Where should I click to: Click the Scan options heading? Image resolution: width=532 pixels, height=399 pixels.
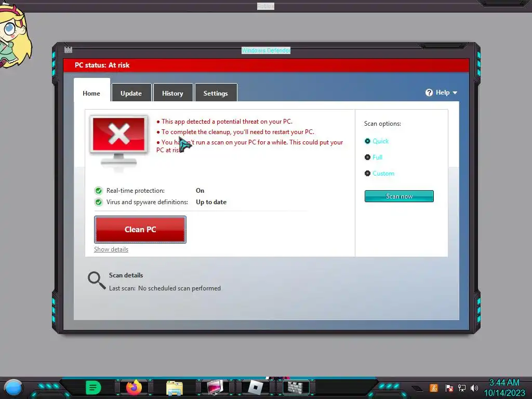tap(382, 124)
